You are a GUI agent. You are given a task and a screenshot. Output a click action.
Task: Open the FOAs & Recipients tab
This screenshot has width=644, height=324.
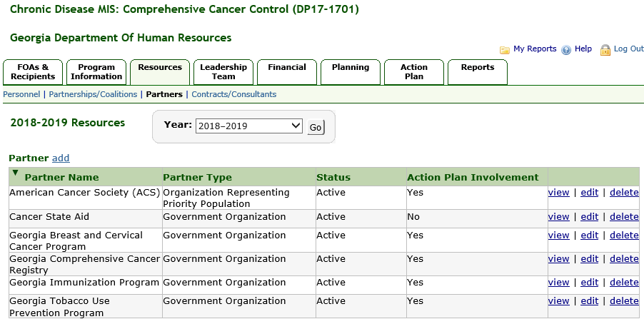33,72
